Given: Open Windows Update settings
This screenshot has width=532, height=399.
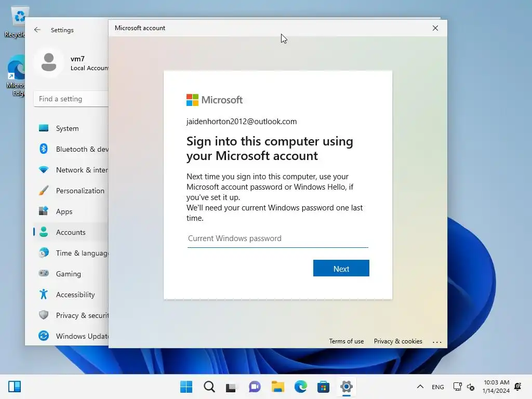Looking at the screenshot, I should 71,336.
